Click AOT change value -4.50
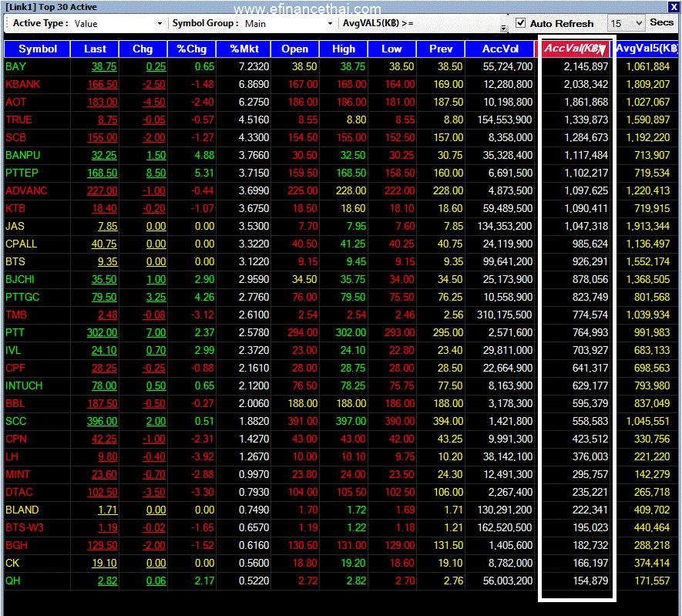 154,103
